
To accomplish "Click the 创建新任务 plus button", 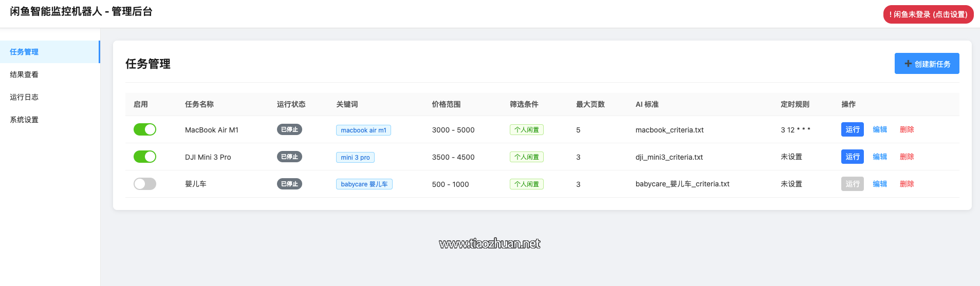I will 927,64.
